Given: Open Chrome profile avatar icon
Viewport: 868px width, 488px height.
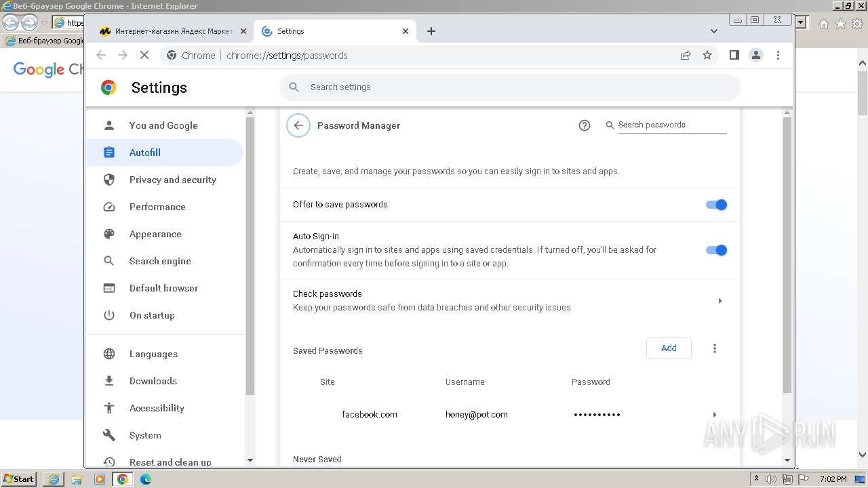Looking at the screenshot, I should (x=756, y=56).
